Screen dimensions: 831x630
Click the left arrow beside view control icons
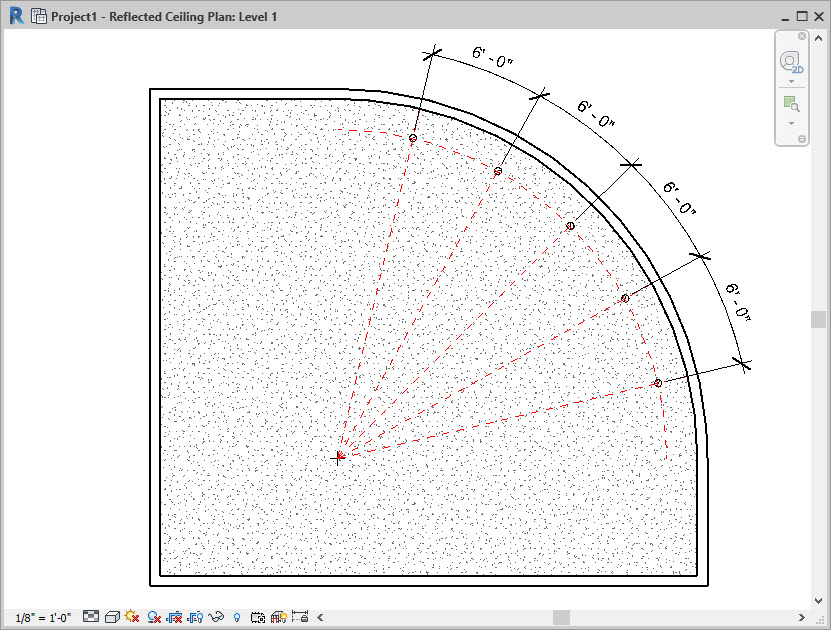pos(319,617)
